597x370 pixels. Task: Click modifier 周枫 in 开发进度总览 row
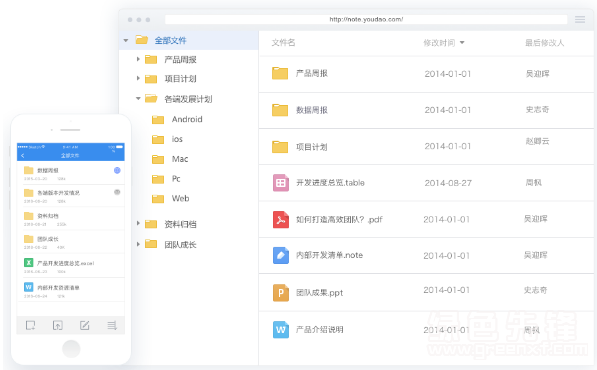point(533,183)
